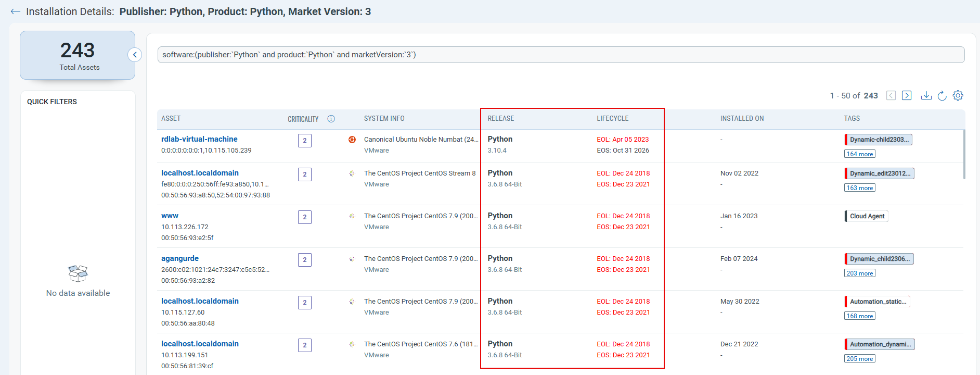Screen dimensions: 980x375
Task: Open the agangurde asset
Action: 180,258
